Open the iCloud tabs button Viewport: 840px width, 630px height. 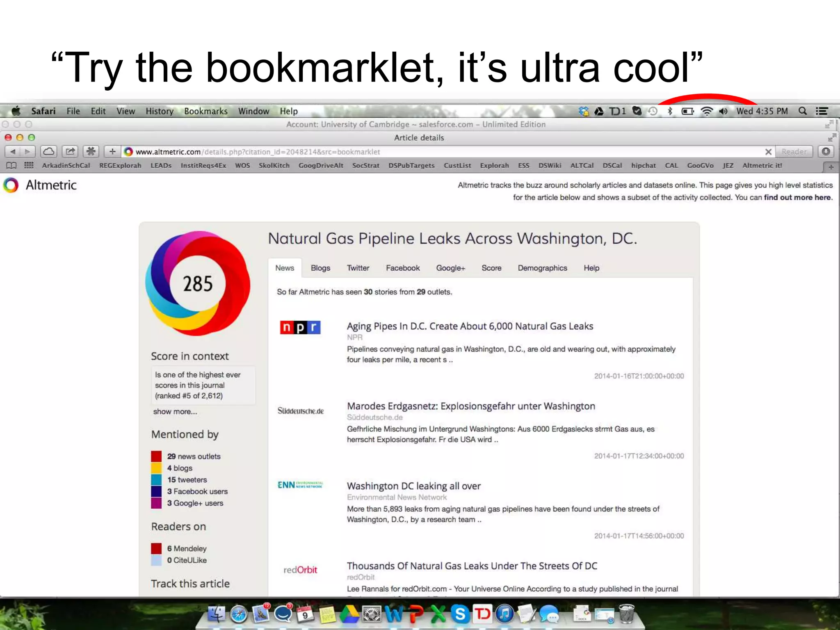click(x=49, y=152)
